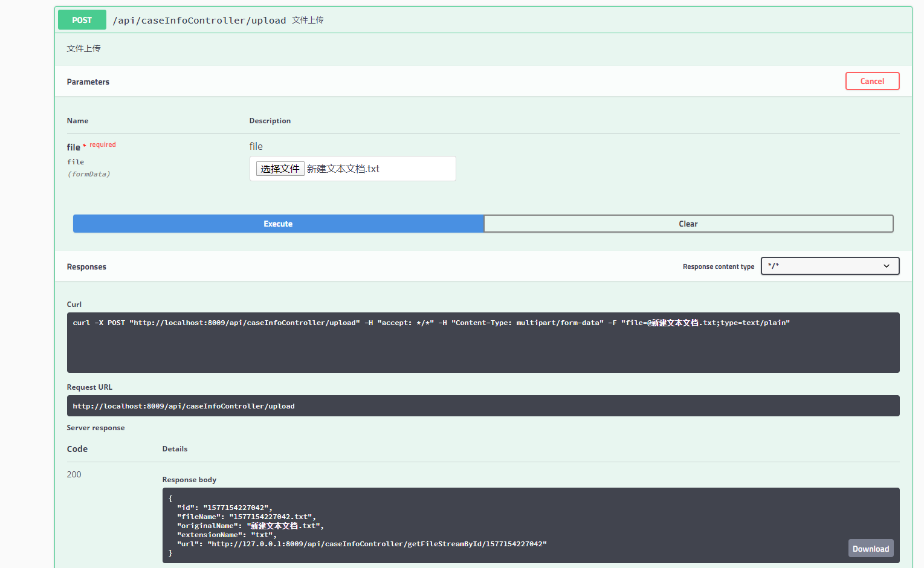
Task: Click the Code column header
Action: [77, 449]
